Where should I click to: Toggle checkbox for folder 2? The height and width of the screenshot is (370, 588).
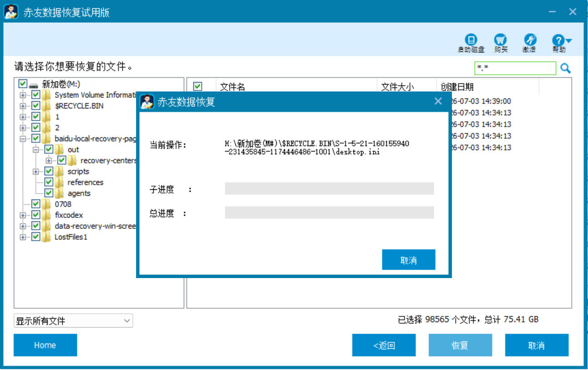(x=35, y=128)
